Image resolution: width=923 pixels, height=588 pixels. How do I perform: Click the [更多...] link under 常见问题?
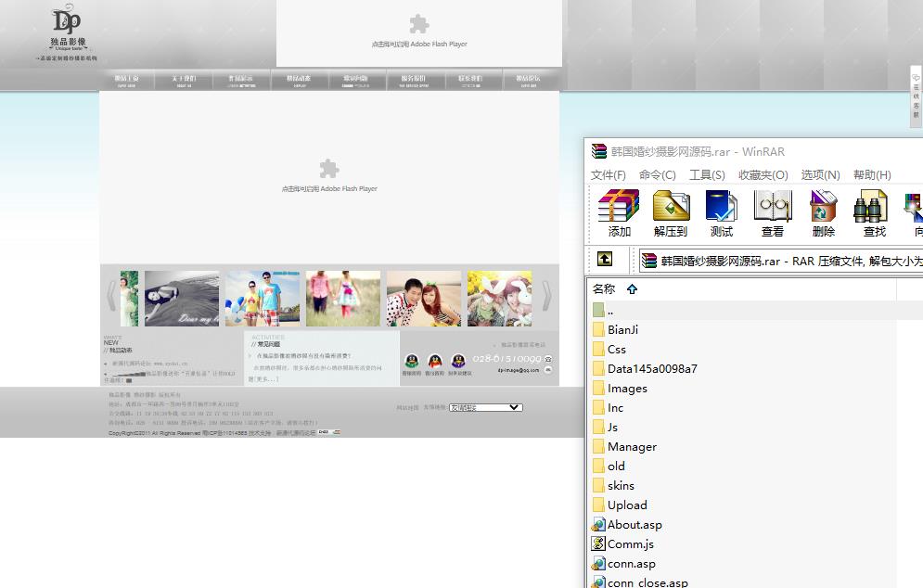pos(263,379)
